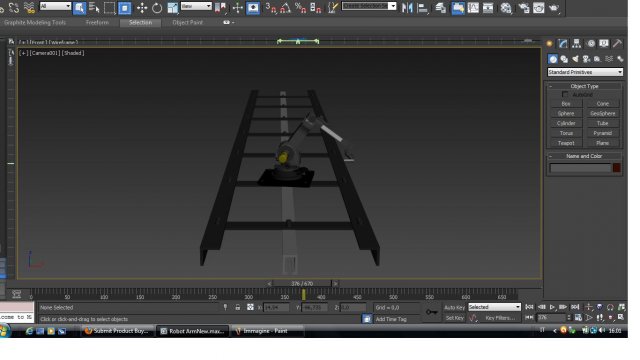Enable the AutoGrid checkbox

pyautogui.click(x=565, y=95)
